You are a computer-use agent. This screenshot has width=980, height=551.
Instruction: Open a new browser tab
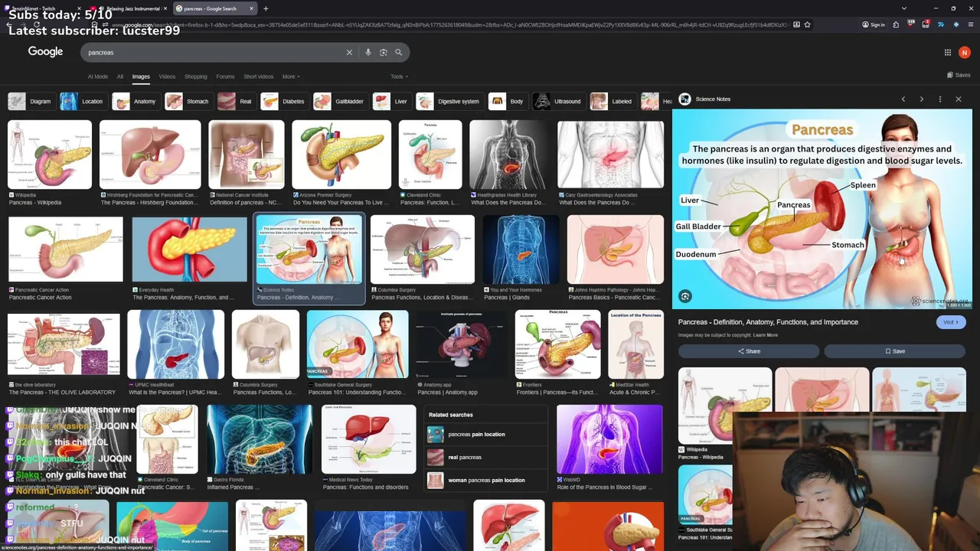click(266, 8)
